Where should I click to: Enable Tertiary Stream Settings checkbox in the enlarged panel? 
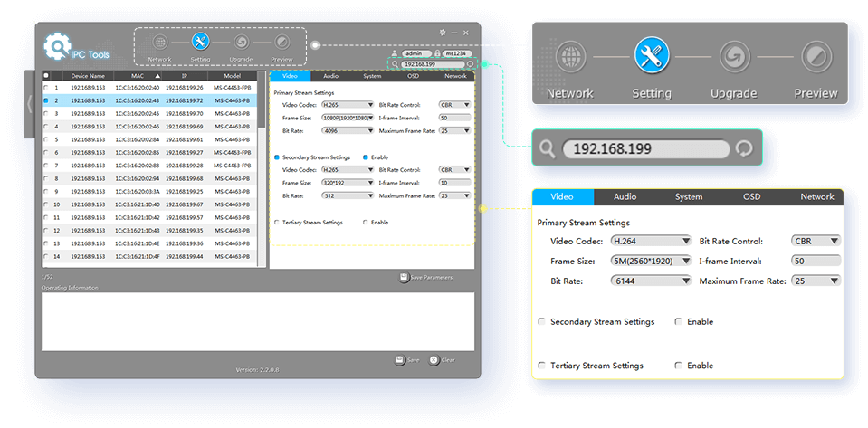click(541, 366)
